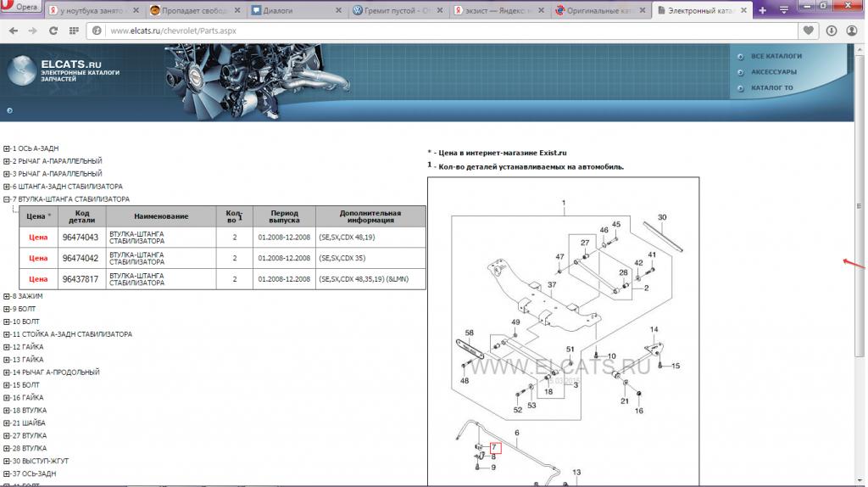This screenshot has height=487, width=868.
Task: Click 'Цена' link for part 96474043
Action: click(x=38, y=237)
